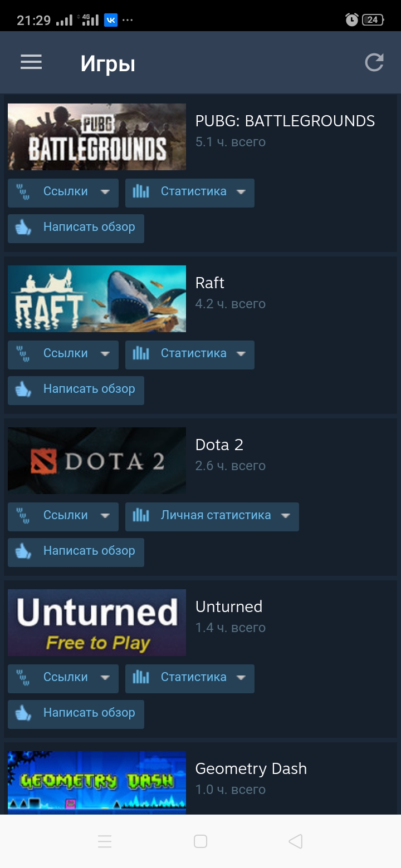Tap the Android home square button
The image size is (401, 868).
[200, 841]
